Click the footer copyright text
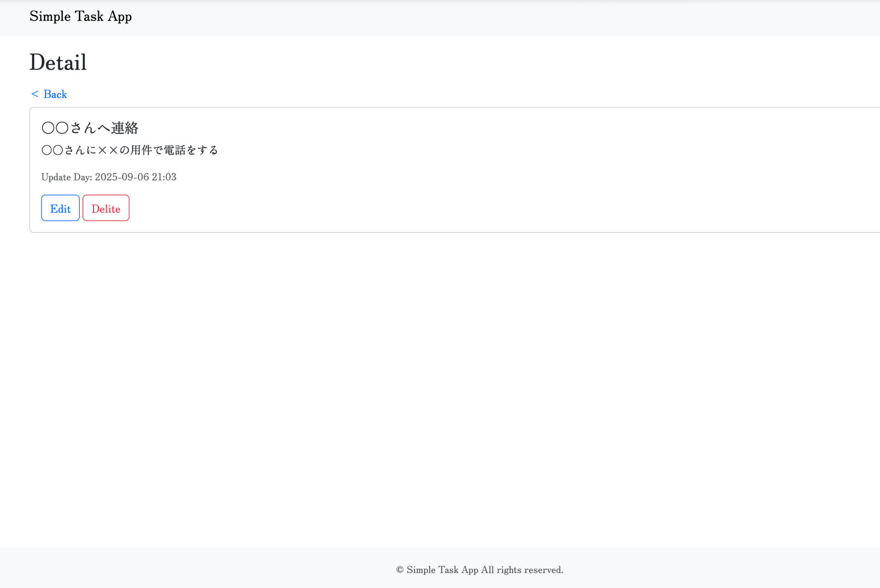880x588 pixels. pos(479,570)
